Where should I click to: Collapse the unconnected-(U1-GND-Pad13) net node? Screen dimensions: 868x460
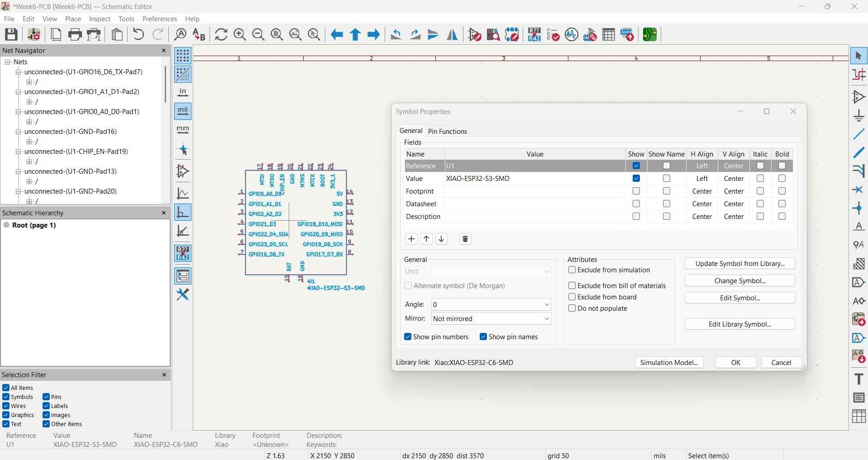pos(19,171)
